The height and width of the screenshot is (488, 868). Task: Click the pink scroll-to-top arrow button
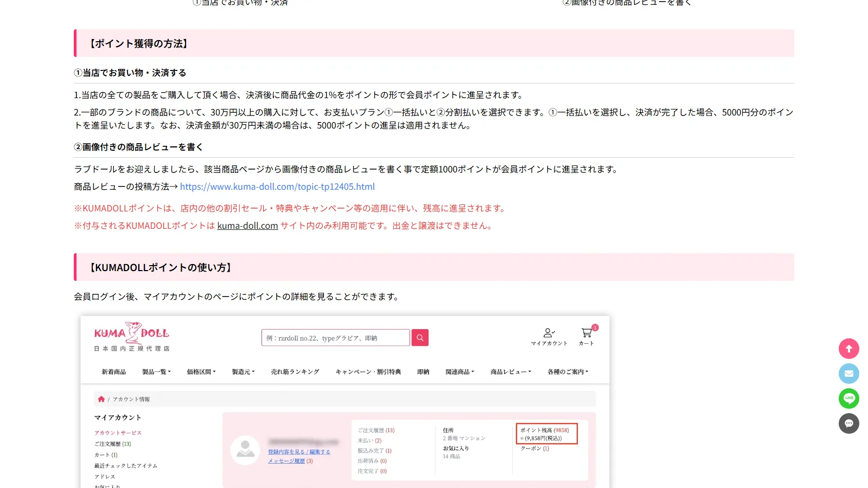point(848,349)
